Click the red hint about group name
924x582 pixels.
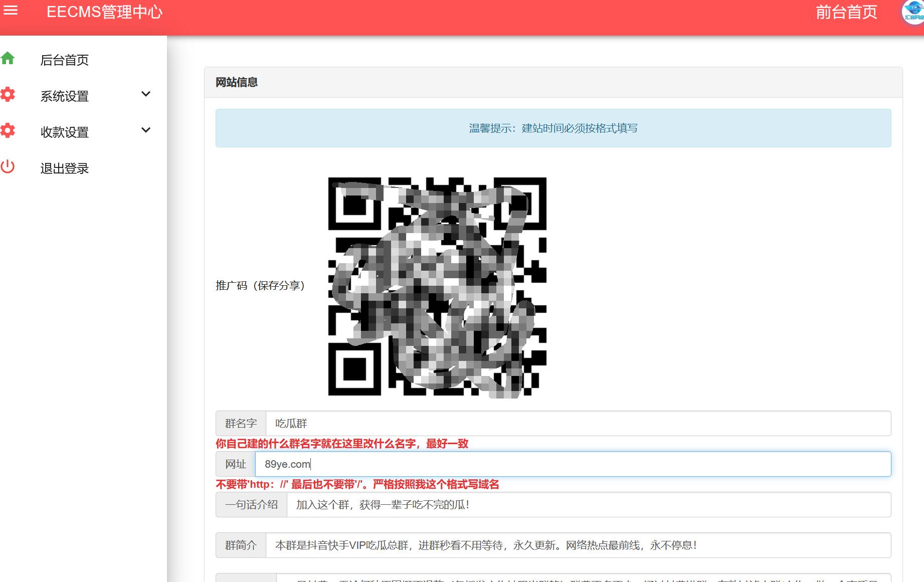coord(342,444)
